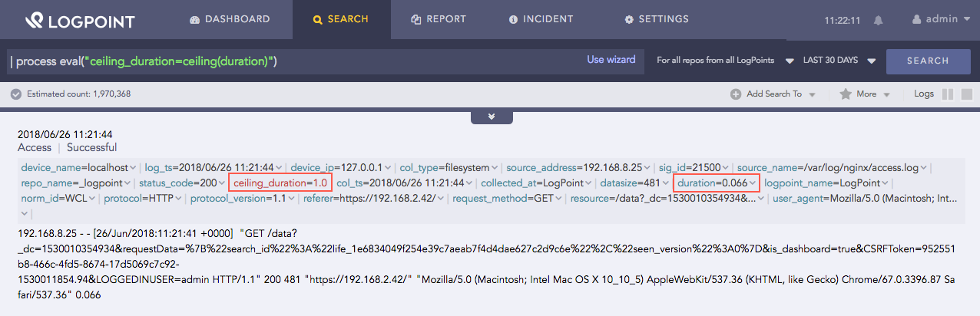
Task: Click the estimated count checkmark icon
Action: coord(15,94)
